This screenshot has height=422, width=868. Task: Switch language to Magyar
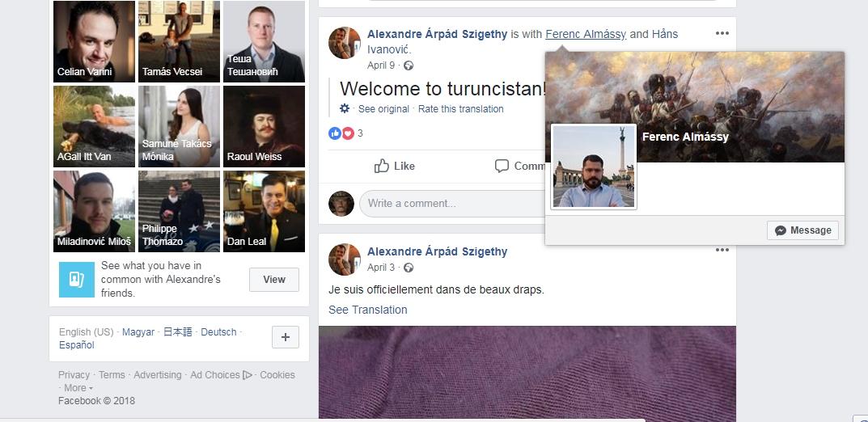coord(138,331)
